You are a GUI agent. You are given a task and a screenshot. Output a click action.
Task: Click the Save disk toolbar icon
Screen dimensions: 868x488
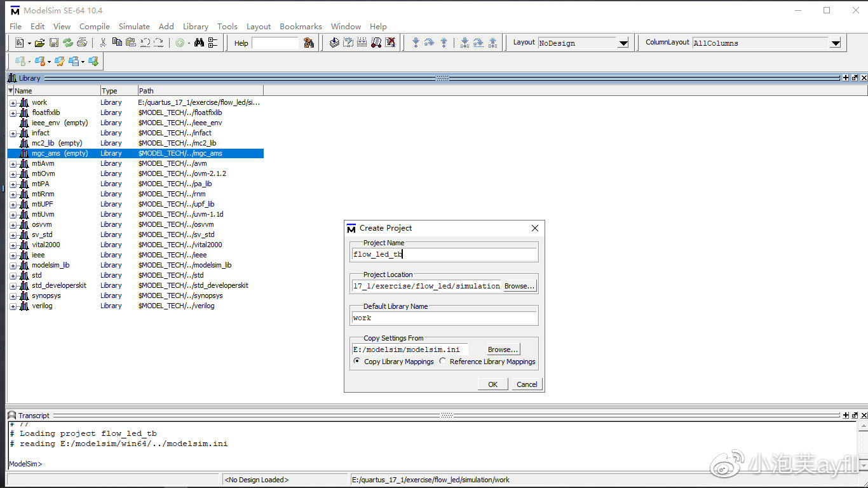[x=54, y=43]
